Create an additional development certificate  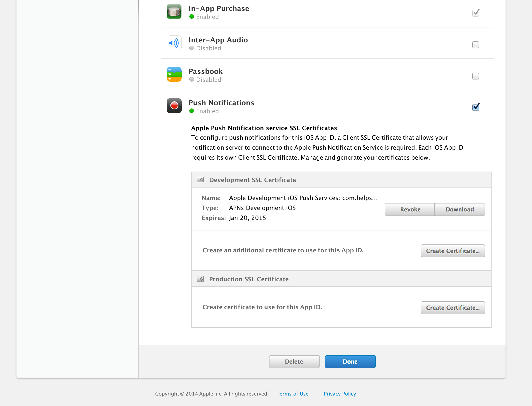point(453,251)
